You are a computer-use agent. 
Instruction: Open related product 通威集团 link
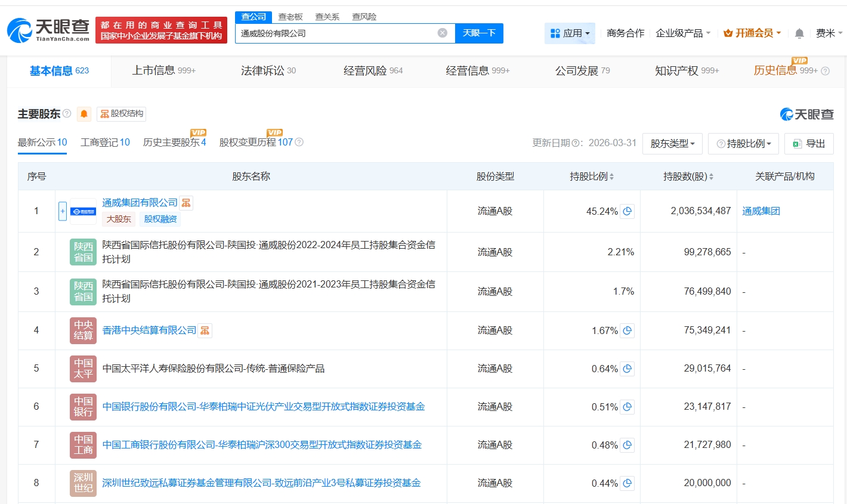(x=761, y=211)
